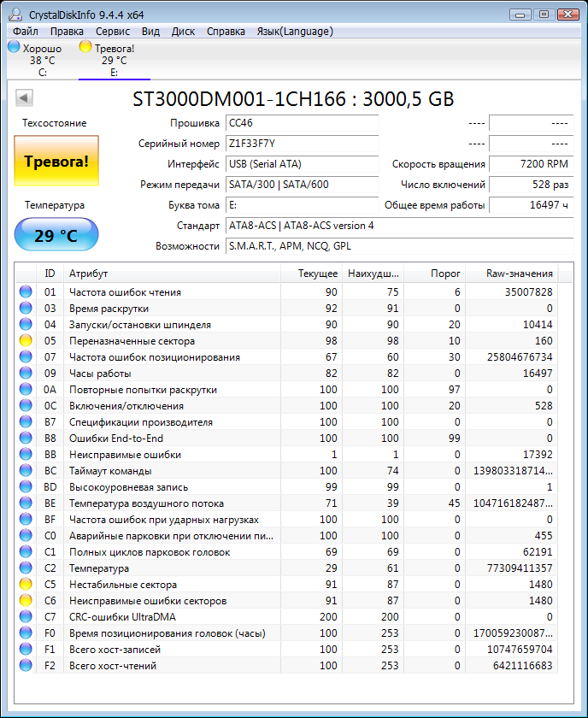Click the blue status icon for attribute BE
The image size is (588, 718).
point(26,503)
